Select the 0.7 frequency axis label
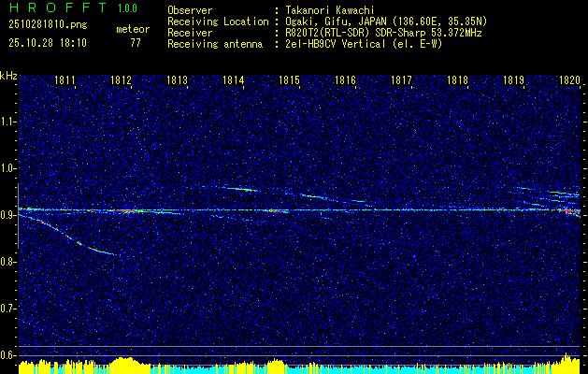Viewport: 588px width, 374px height. point(8,308)
